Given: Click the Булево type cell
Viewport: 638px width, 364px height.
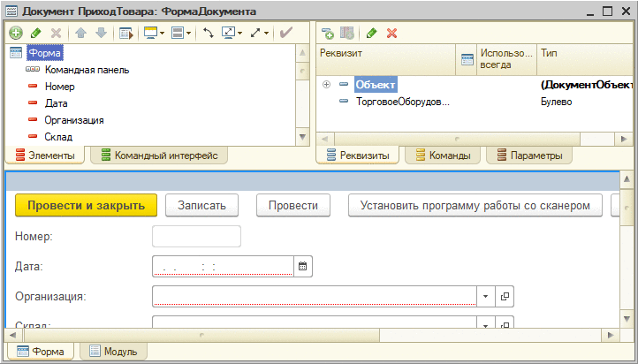Looking at the screenshot, I should 556,102.
